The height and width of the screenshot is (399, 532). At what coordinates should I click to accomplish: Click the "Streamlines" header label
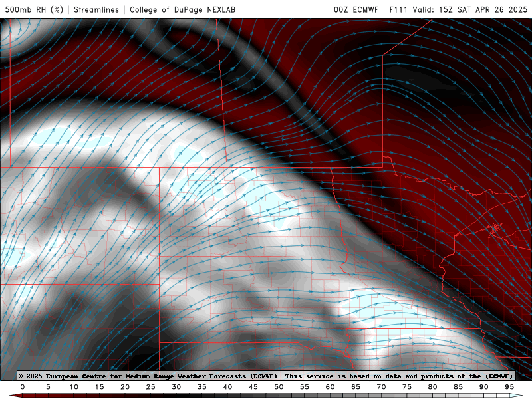(96, 9)
